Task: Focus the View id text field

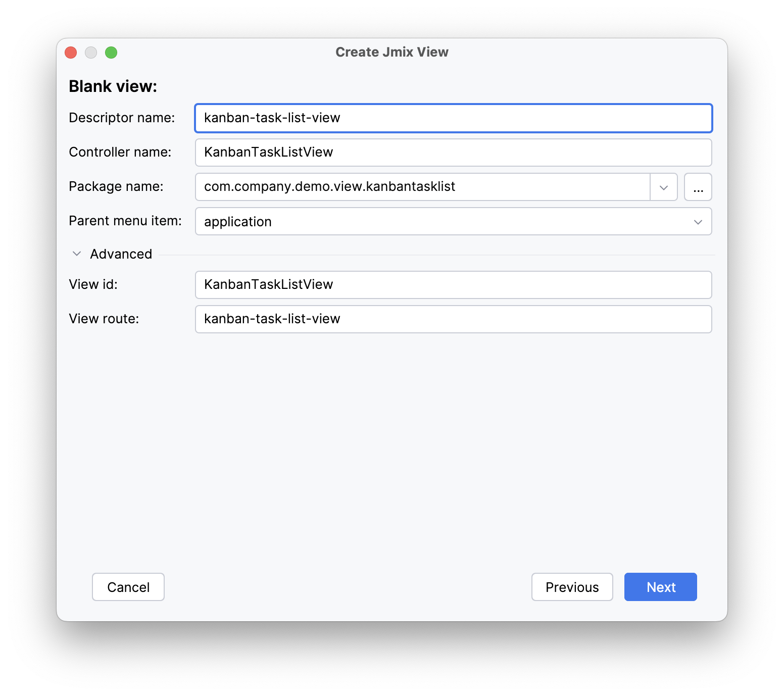Action: coord(453,284)
